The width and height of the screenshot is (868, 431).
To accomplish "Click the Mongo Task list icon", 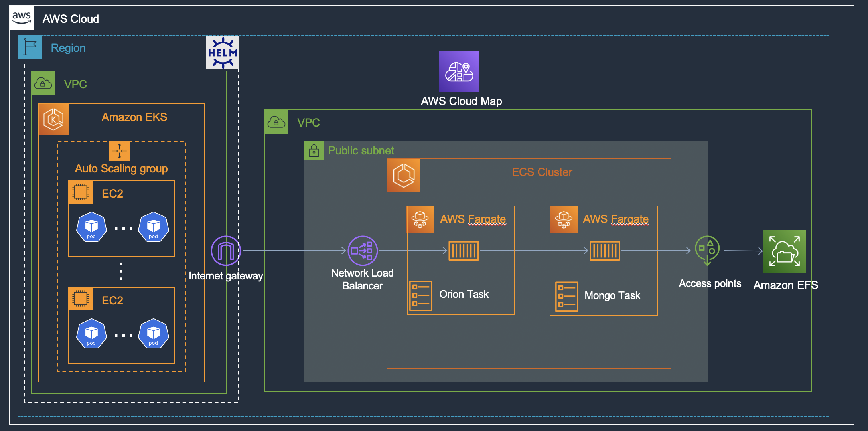I will [x=567, y=297].
